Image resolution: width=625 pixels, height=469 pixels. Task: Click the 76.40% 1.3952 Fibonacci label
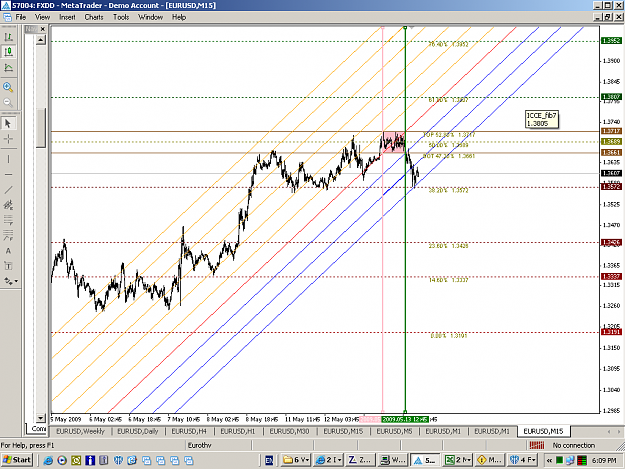pos(448,44)
